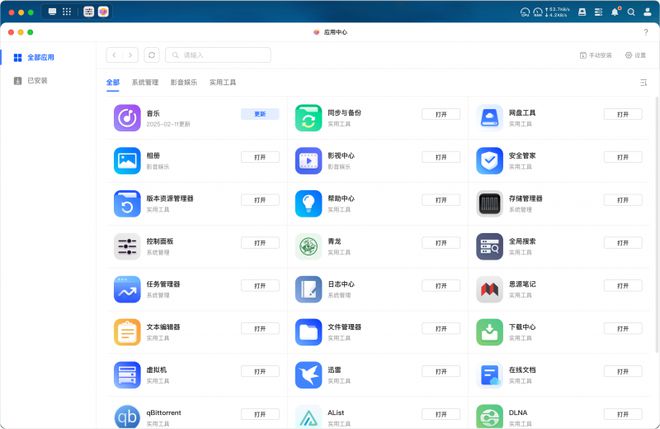Open the user account icon
The image size is (660, 429).
coord(647,12)
